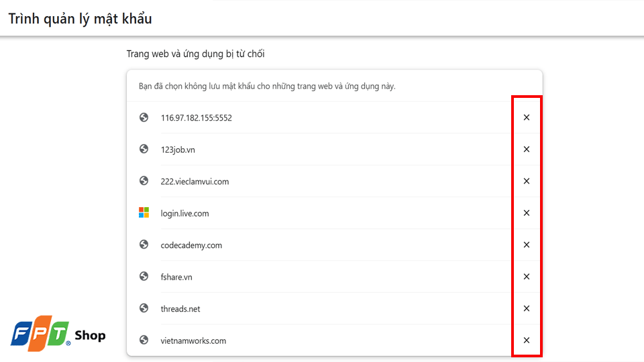Click the globe icon beside threads.net

(x=144, y=308)
